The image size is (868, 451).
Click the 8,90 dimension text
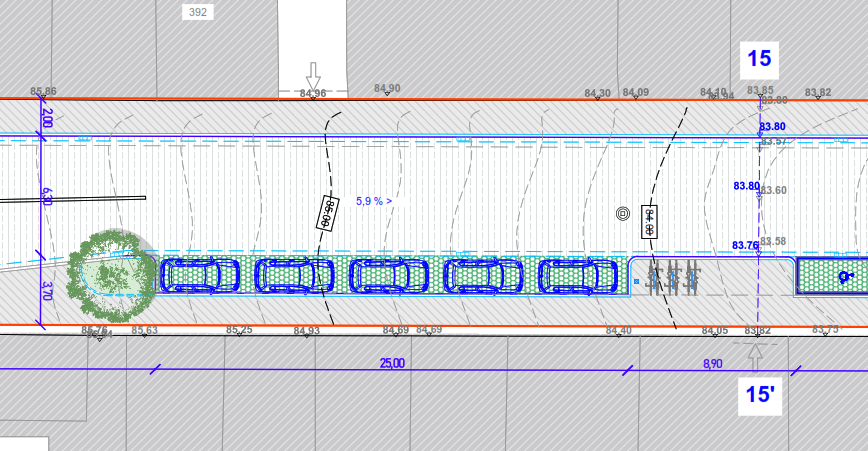tap(712, 363)
